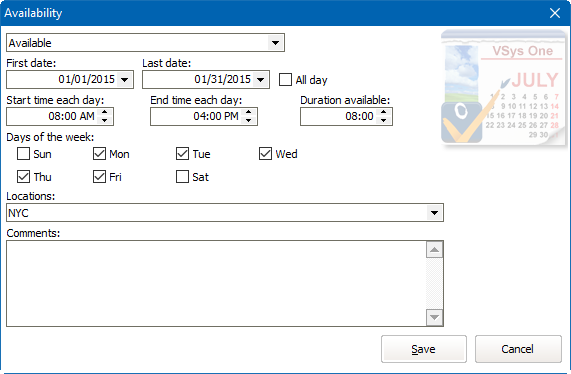
Task: Expand the Last date picker arrow
Action: coord(260,79)
